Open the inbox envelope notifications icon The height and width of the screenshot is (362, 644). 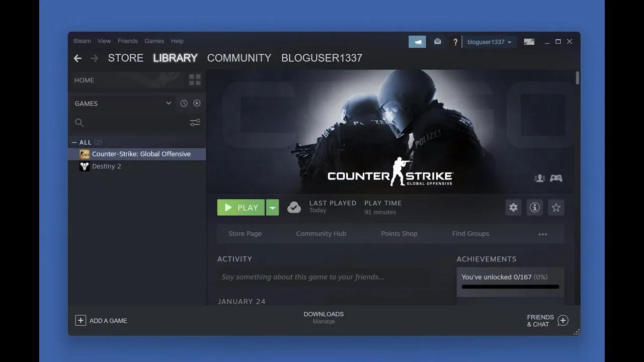438,42
